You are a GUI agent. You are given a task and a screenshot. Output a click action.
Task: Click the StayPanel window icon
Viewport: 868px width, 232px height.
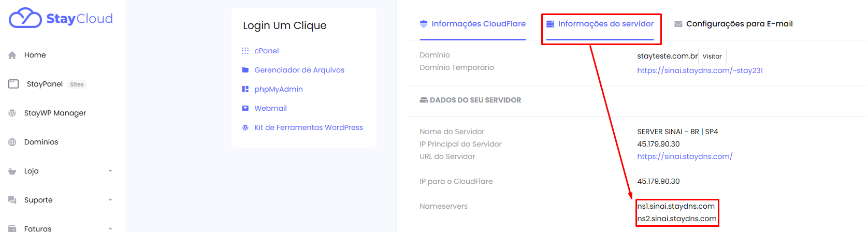coord(13,84)
